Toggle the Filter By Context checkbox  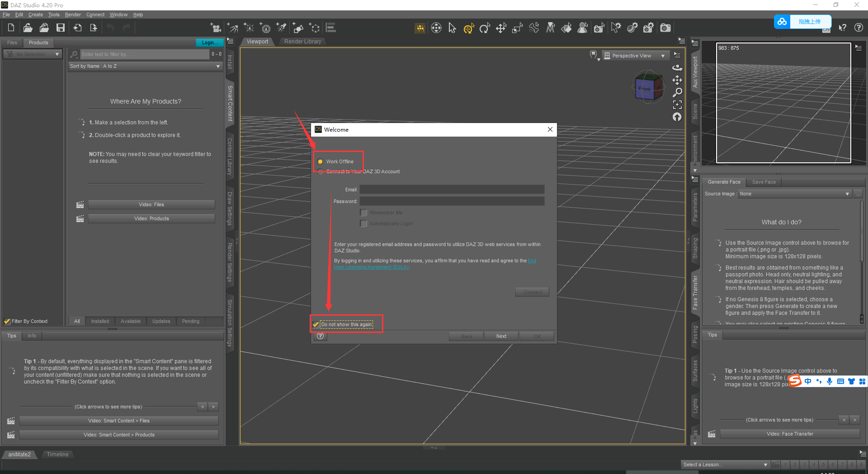tap(7, 322)
